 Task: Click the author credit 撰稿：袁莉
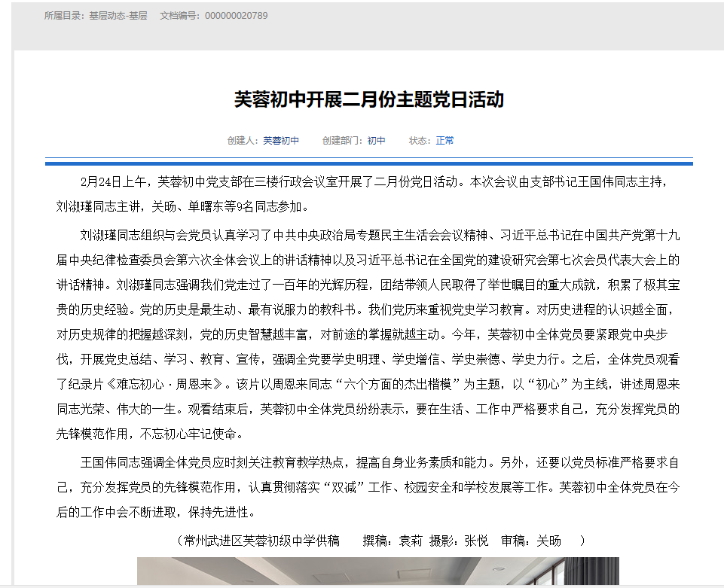coord(393,541)
